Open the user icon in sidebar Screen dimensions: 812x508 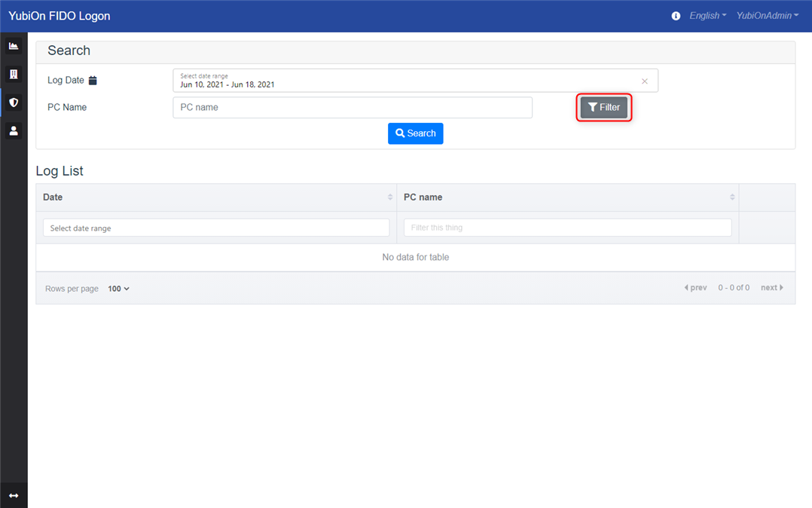pos(14,130)
